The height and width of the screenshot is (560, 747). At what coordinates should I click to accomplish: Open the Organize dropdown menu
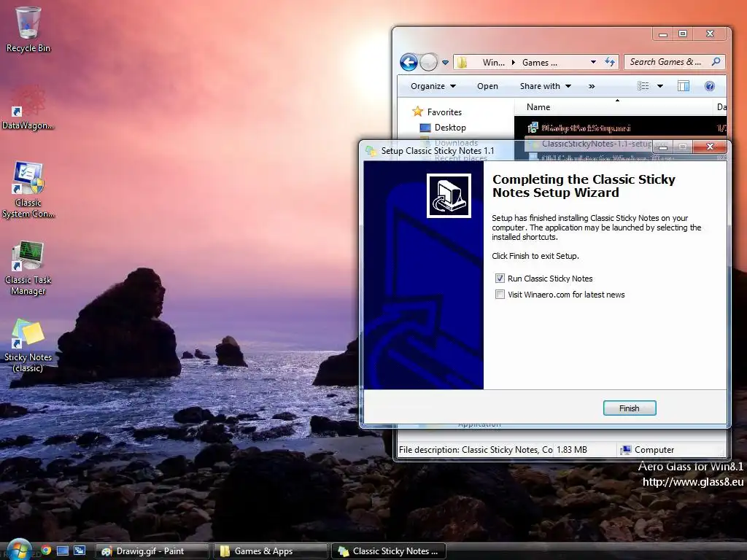pos(433,86)
